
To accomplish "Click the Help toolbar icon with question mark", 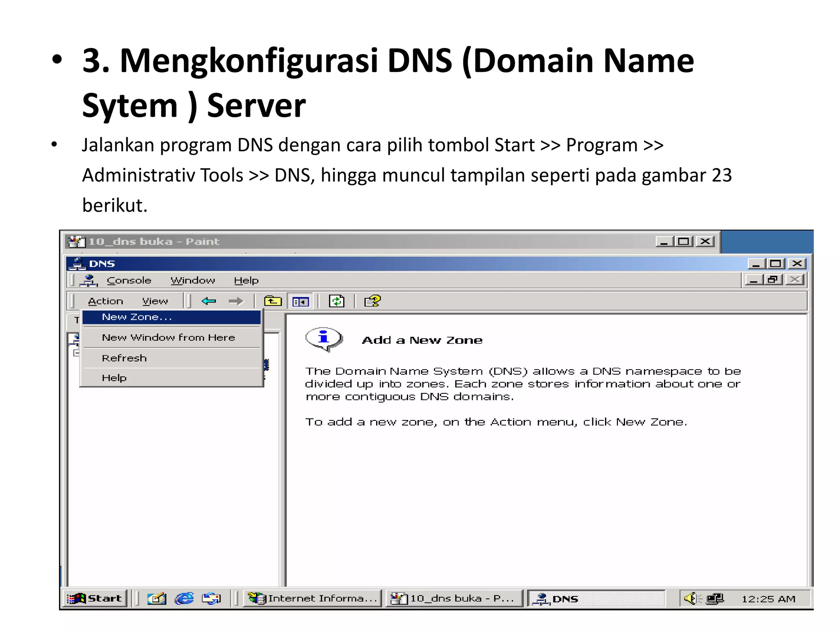I will [x=372, y=301].
